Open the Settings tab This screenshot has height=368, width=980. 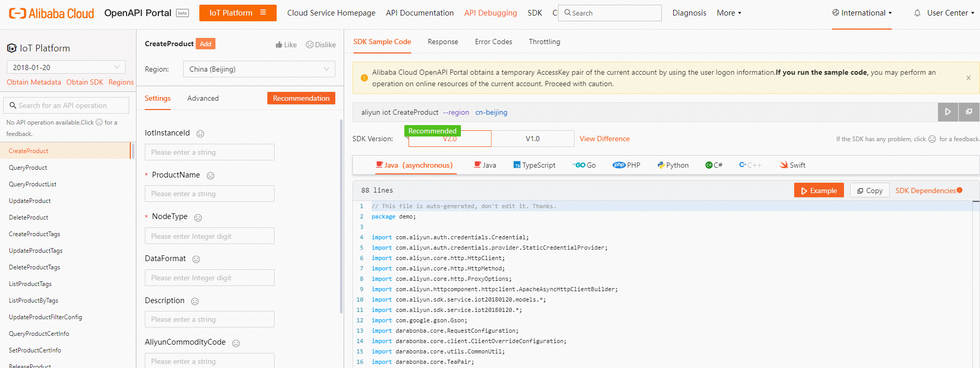157,98
